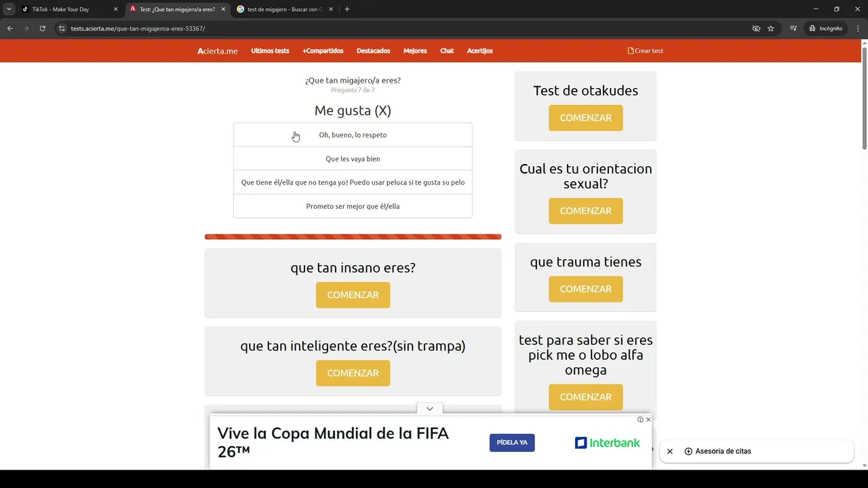
Task: Click the Acierta.me site logo
Action: tap(218, 51)
